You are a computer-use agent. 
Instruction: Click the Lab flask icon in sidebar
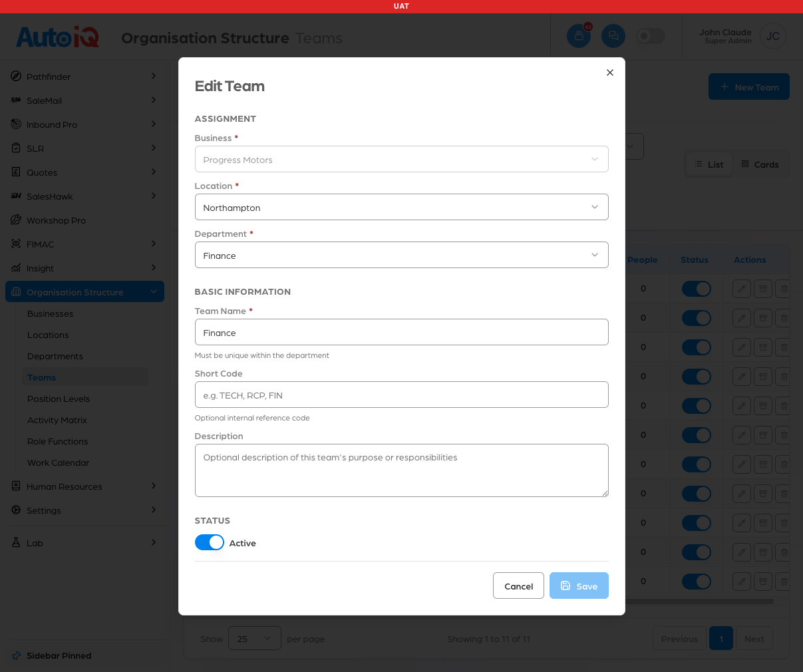pyautogui.click(x=16, y=543)
